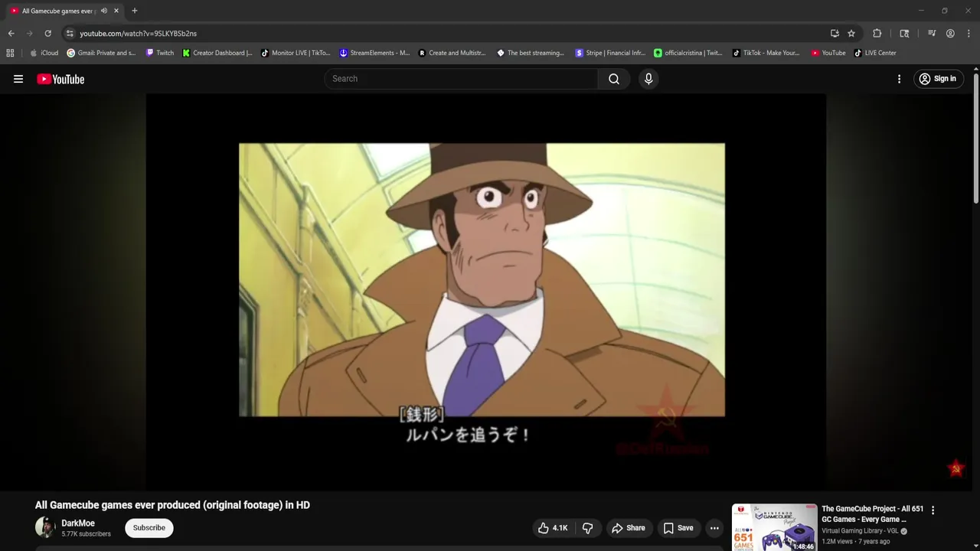Open the Gmail bookmark

point(101,53)
